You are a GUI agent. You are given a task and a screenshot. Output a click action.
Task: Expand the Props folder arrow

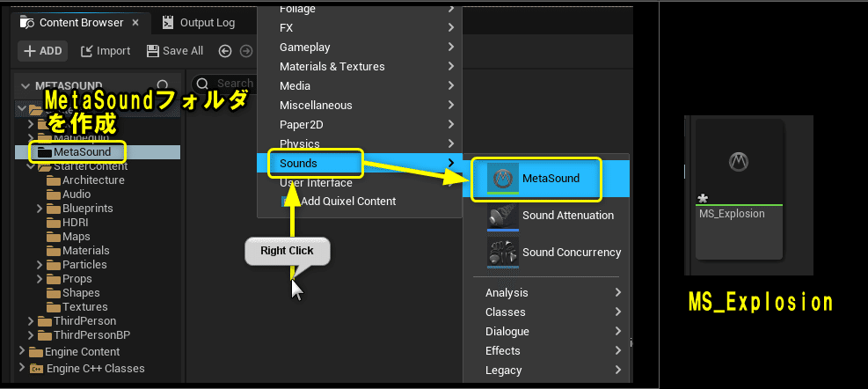[39, 279]
